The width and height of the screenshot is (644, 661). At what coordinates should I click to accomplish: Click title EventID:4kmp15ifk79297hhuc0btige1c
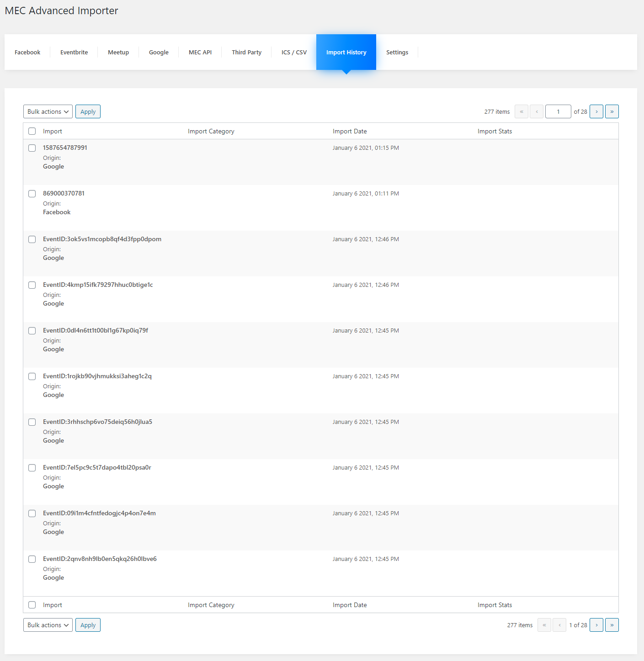(98, 285)
